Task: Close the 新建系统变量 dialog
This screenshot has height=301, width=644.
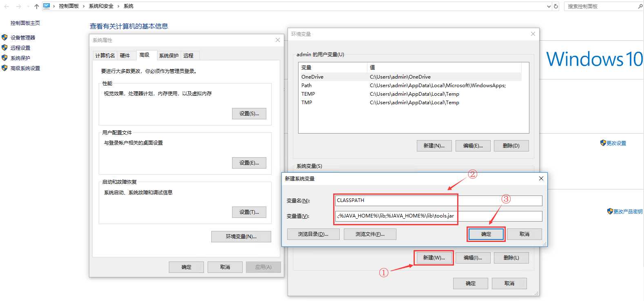Action: click(x=541, y=178)
